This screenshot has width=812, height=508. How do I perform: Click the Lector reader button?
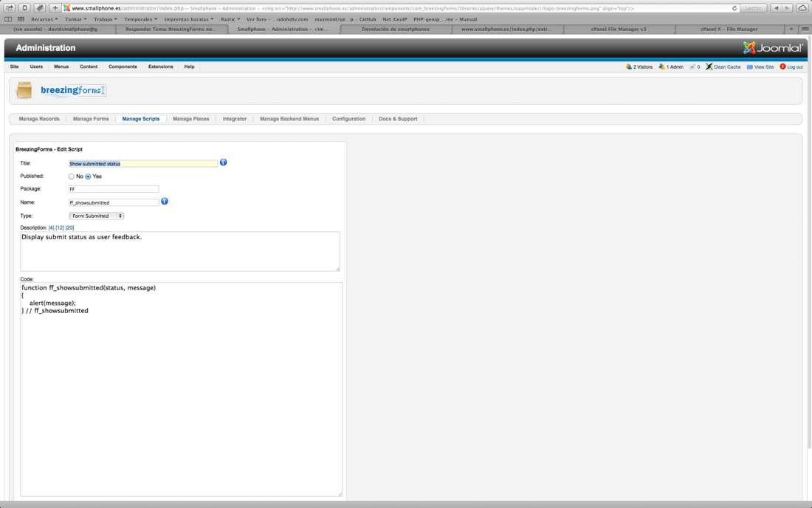753,8
